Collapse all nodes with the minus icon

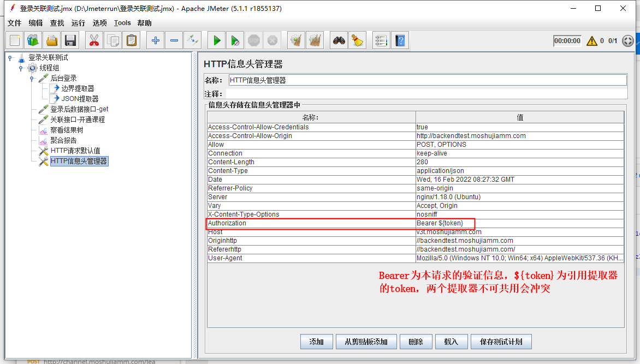point(174,40)
